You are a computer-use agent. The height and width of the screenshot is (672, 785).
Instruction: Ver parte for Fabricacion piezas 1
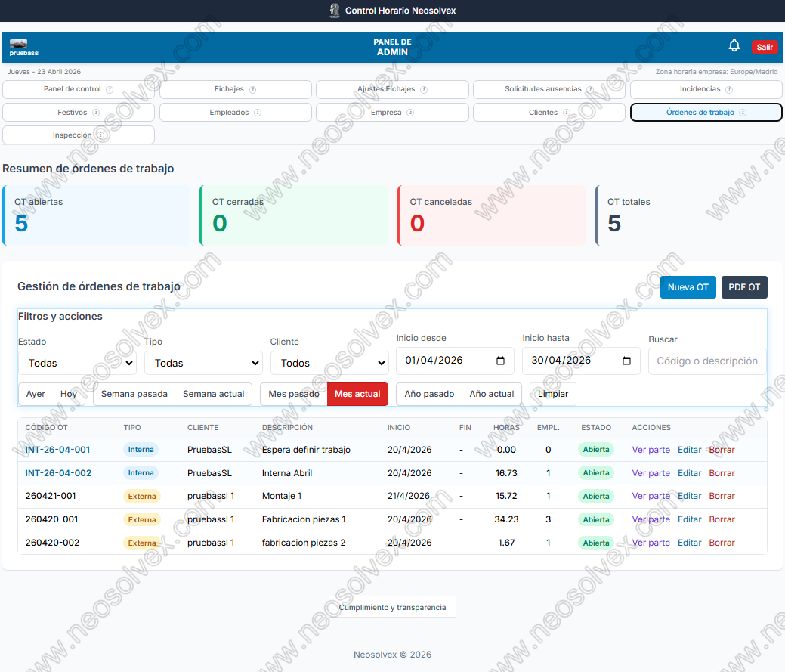tap(651, 520)
